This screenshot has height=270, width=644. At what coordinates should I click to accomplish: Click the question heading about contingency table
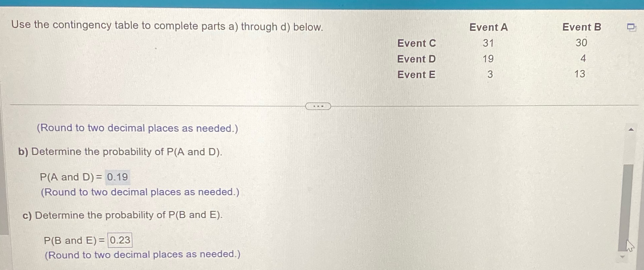[166, 26]
